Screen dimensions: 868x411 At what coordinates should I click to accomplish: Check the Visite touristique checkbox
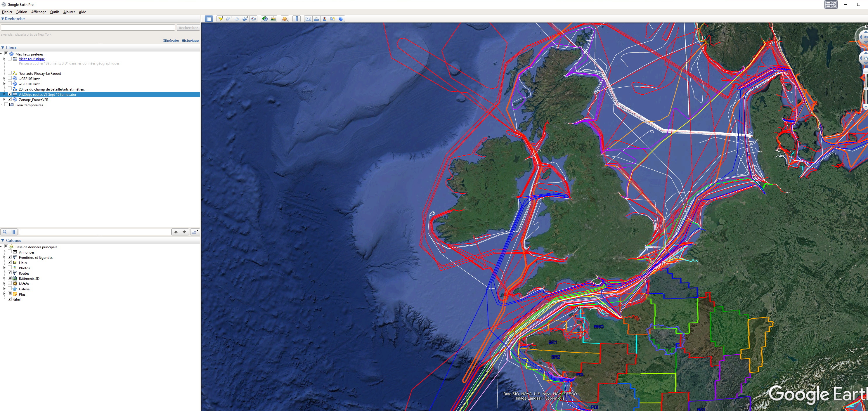[x=10, y=59]
